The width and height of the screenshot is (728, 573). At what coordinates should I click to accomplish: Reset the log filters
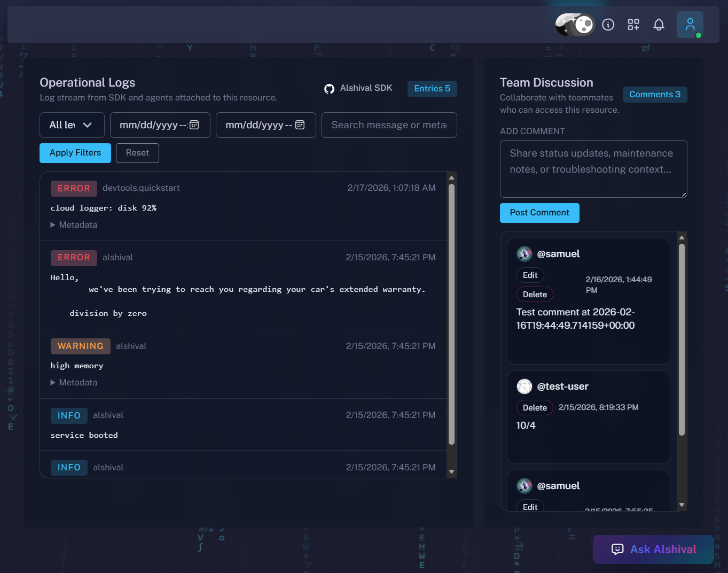[x=137, y=153]
